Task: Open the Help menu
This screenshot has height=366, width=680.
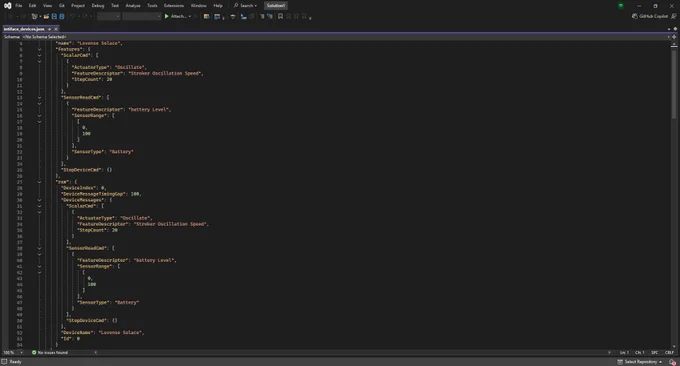Action: pos(218,6)
